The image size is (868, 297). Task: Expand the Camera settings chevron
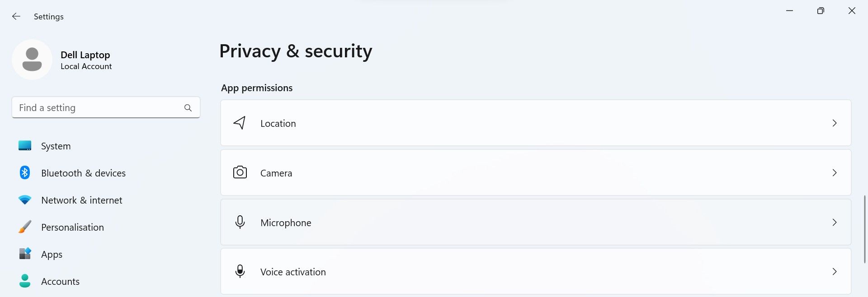pyautogui.click(x=835, y=172)
